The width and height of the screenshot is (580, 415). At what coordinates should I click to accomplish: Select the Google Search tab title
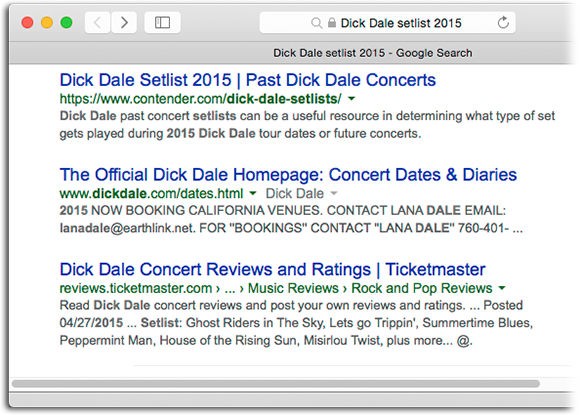tap(372, 53)
